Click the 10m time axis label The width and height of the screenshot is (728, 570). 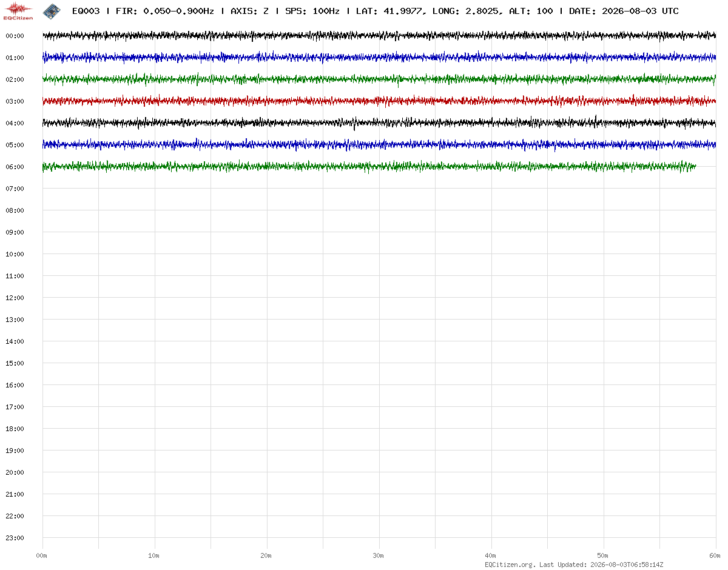pyautogui.click(x=154, y=555)
